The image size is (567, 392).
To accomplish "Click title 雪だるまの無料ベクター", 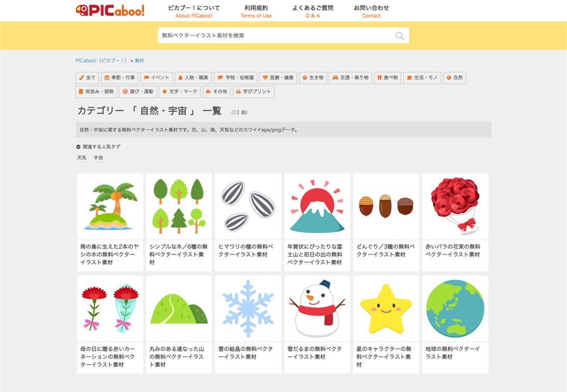I will pos(315,353).
